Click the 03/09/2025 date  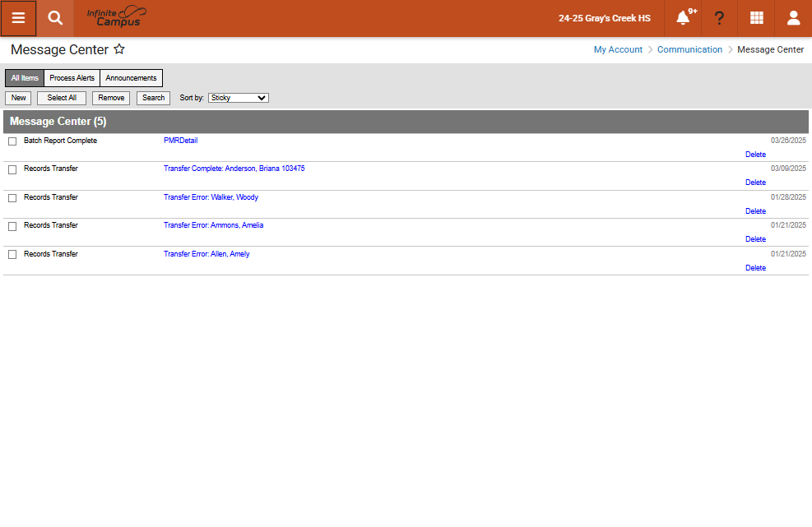click(x=788, y=169)
